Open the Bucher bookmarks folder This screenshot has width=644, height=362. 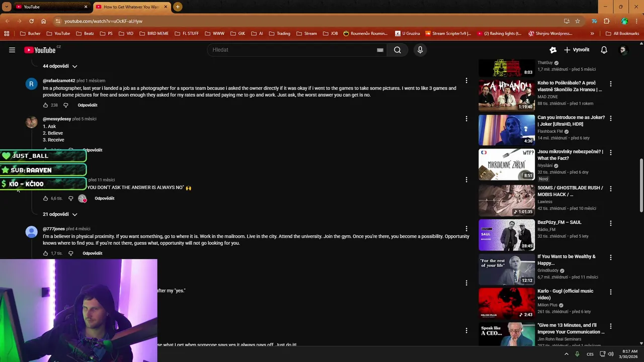tap(30, 34)
